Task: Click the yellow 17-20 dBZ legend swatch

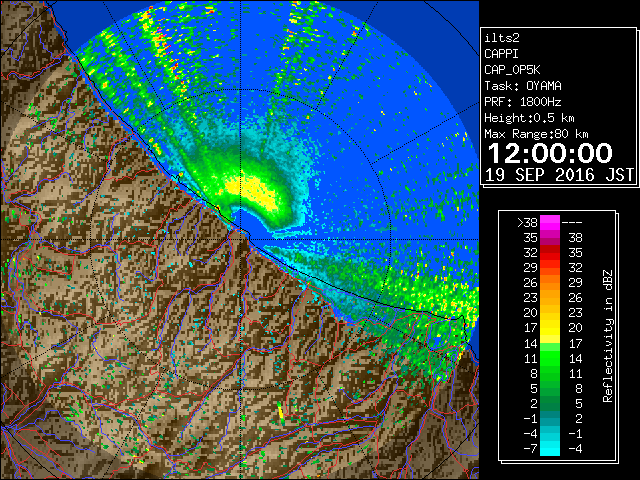Action: [x=550, y=328]
